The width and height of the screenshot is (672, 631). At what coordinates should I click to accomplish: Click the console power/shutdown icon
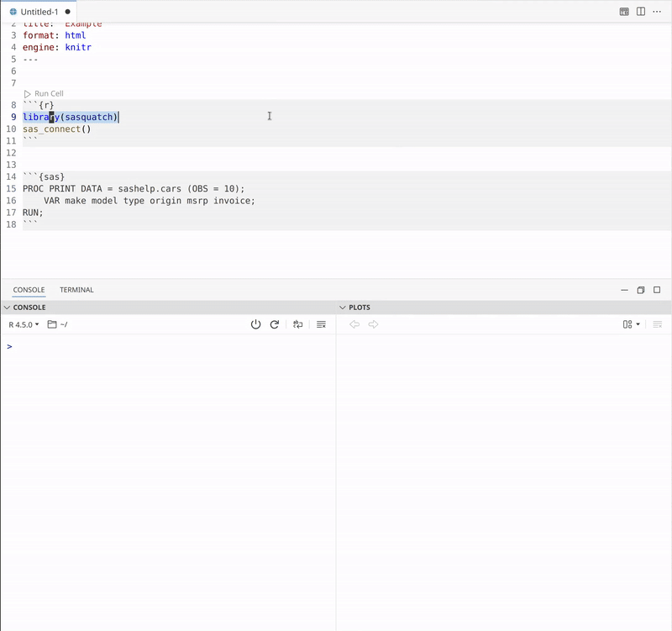256,324
